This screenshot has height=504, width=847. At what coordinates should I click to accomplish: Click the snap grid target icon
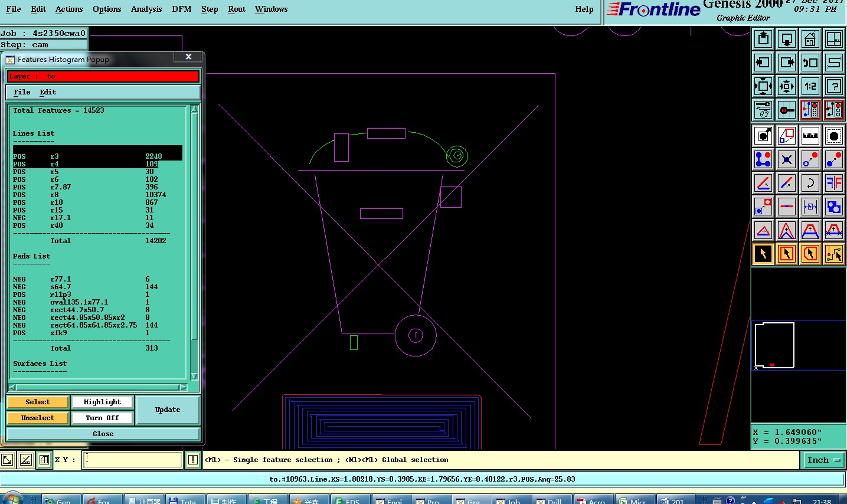787,110
